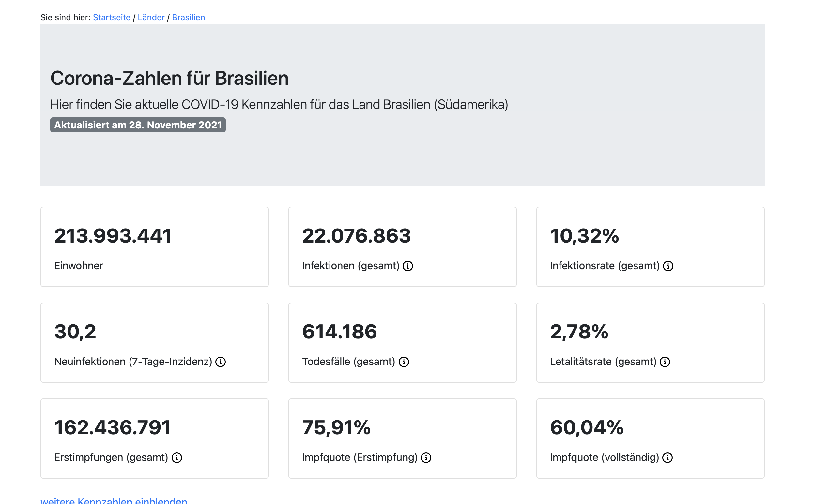Expand weitere Kennzahlen einblenden link
The image size is (813, 504).
(x=114, y=500)
